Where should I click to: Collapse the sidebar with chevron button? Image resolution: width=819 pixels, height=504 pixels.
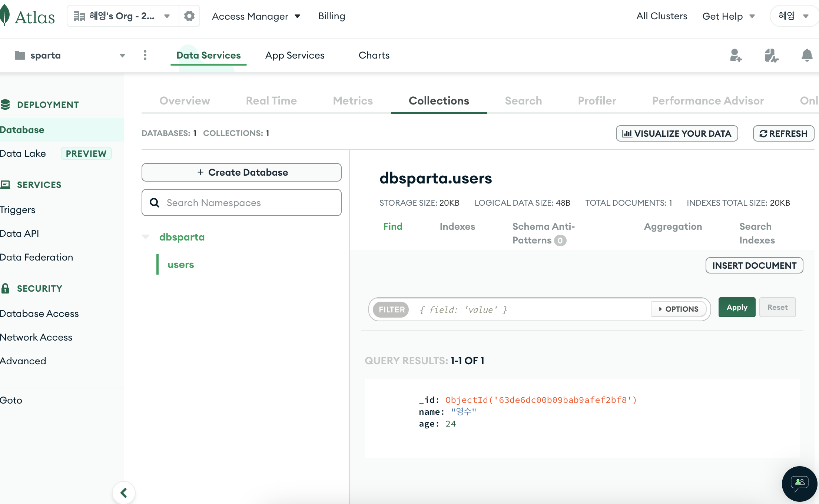pyautogui.click(x=124, y=493)
